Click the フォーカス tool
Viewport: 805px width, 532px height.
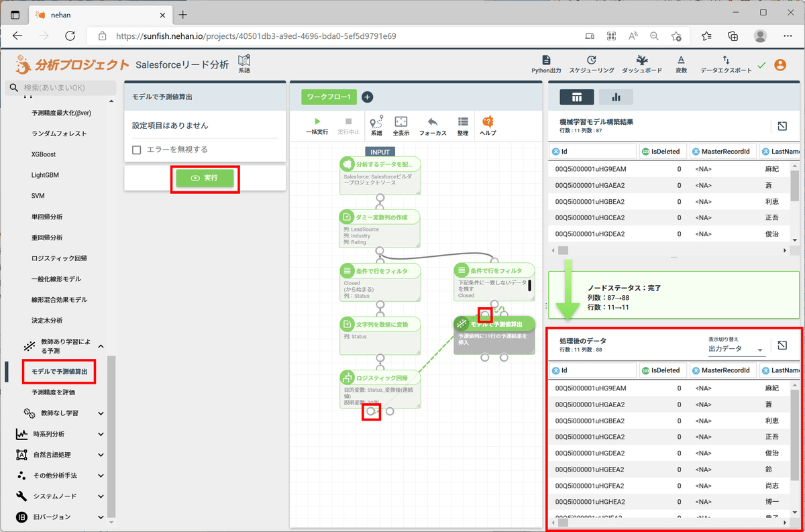[433, 125]
